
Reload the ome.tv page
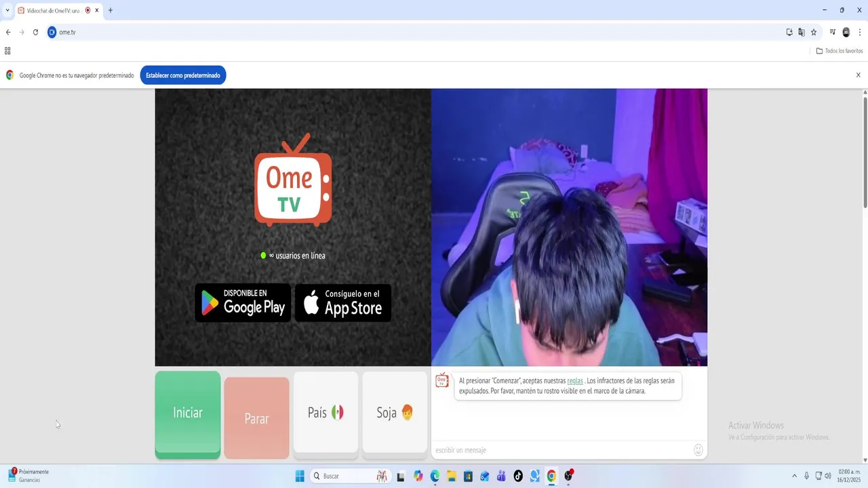[35, 32]
